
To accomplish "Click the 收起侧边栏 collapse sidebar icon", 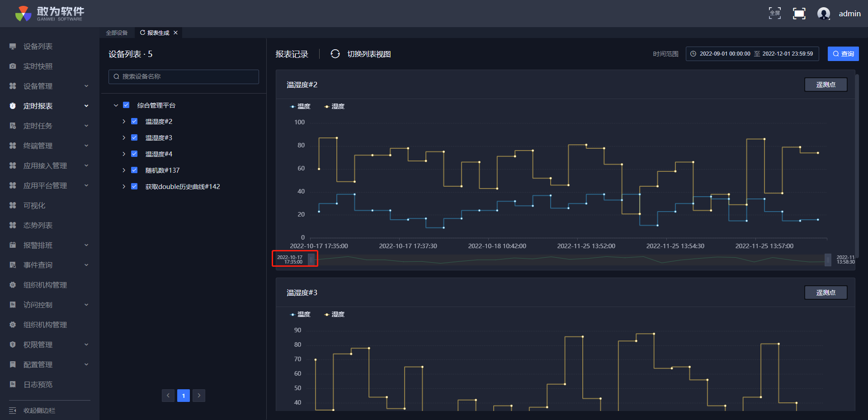I will (x=13, y=411).
